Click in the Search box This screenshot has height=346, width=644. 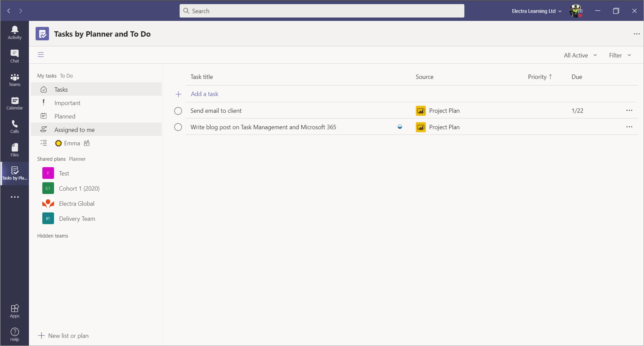coord(322,11)
